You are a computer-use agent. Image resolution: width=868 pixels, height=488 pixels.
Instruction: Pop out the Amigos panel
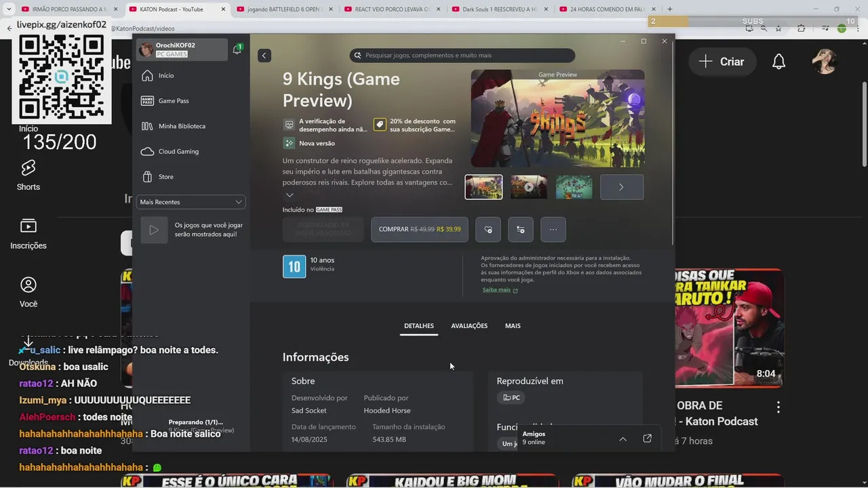coord(647,439)
